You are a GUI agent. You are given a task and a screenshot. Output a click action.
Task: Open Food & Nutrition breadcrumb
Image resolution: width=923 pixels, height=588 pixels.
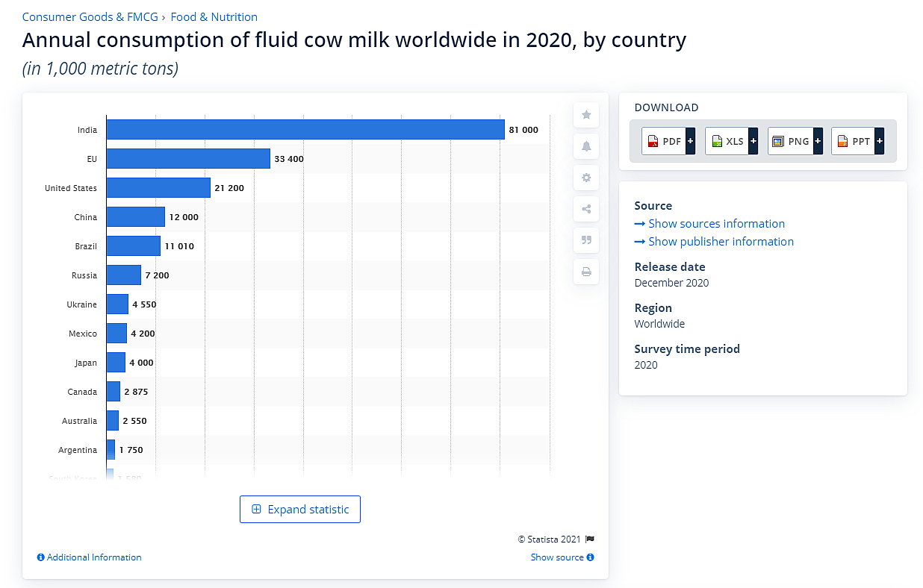[x=214, y=16]
